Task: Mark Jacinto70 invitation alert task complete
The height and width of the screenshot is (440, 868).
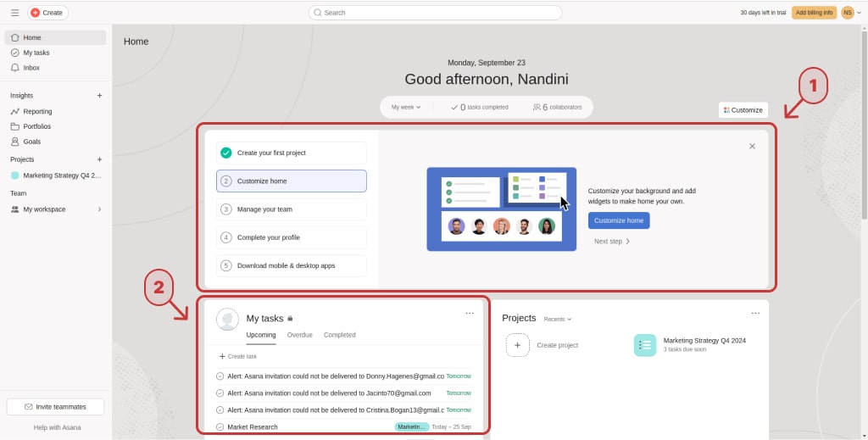Action: coord(220,393)
